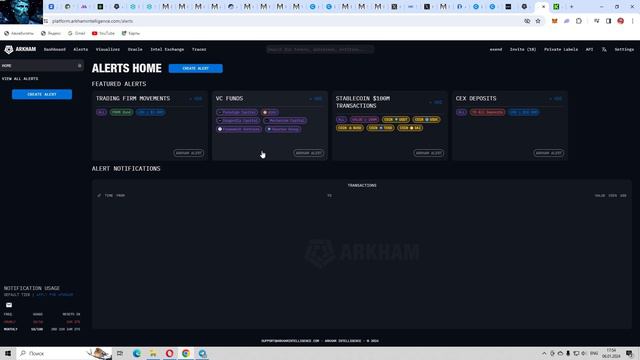
Task: Open the notification center icon in the system tray
Action: point(629,353)
